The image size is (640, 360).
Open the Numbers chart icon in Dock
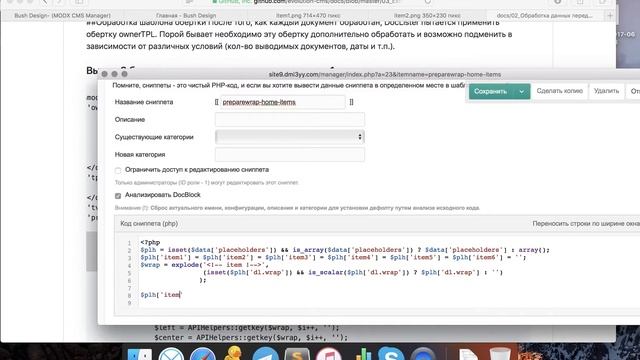pyautogui.click(x=362, y=354)
